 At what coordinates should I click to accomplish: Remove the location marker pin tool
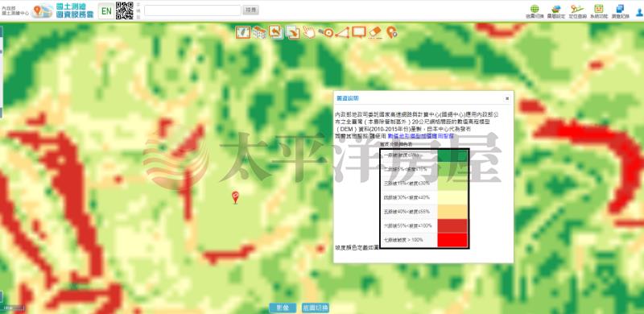coord(391,32)
